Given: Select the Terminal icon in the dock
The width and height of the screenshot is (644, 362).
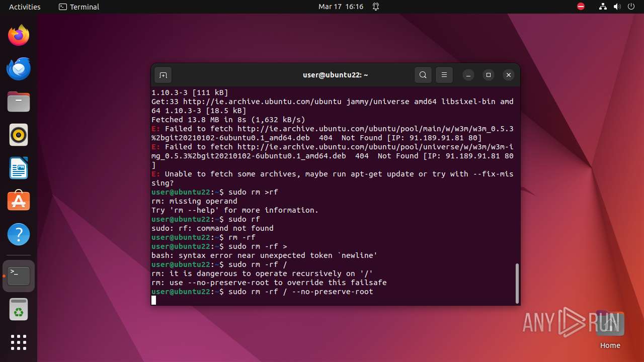Looking at the screenshot, I should [x=19, y=276].
